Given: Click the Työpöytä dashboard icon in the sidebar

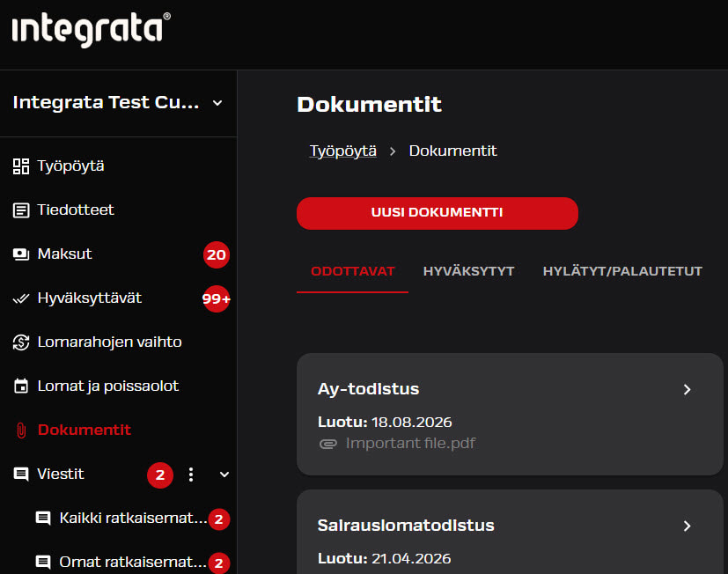Looking at the screenshot, I should 21,166.
